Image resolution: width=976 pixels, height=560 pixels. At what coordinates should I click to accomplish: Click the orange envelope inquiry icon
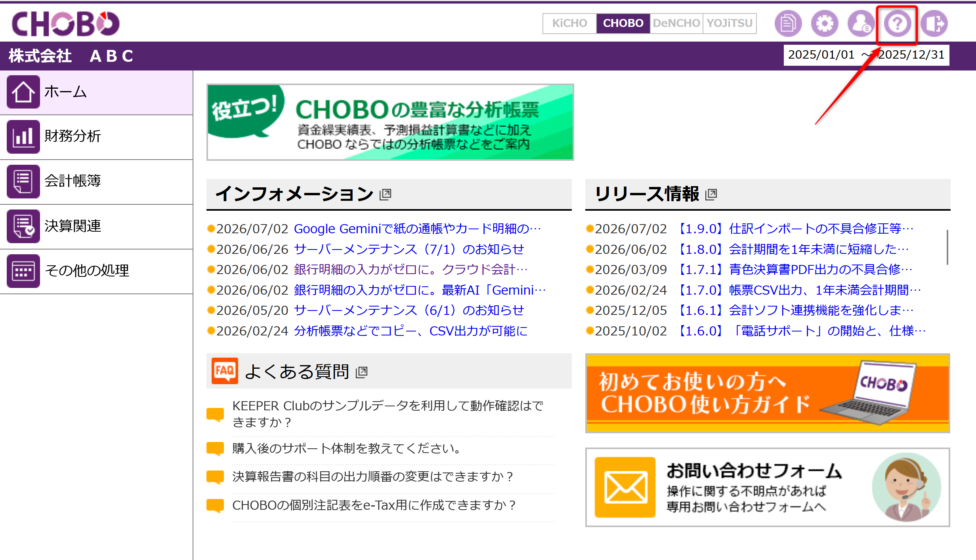pos(625,488)
